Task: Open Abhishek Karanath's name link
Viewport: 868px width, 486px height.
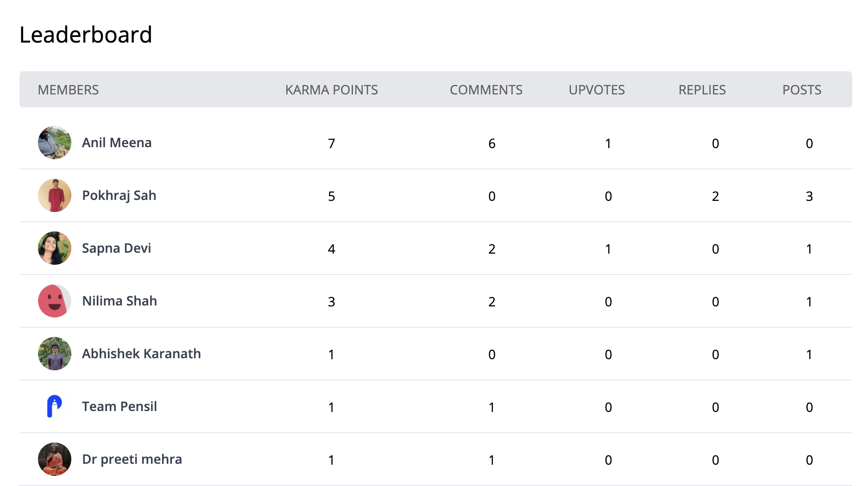Action: (x=141, y=354)
